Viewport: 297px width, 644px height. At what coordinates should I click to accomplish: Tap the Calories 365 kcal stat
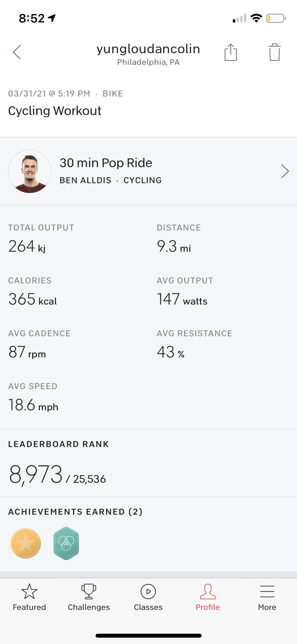point(32,299)
